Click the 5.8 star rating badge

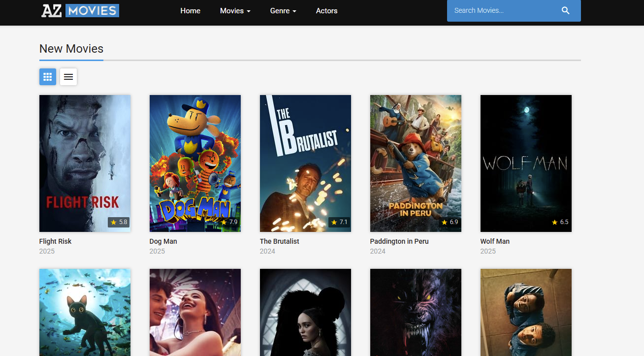pos(119,222)
